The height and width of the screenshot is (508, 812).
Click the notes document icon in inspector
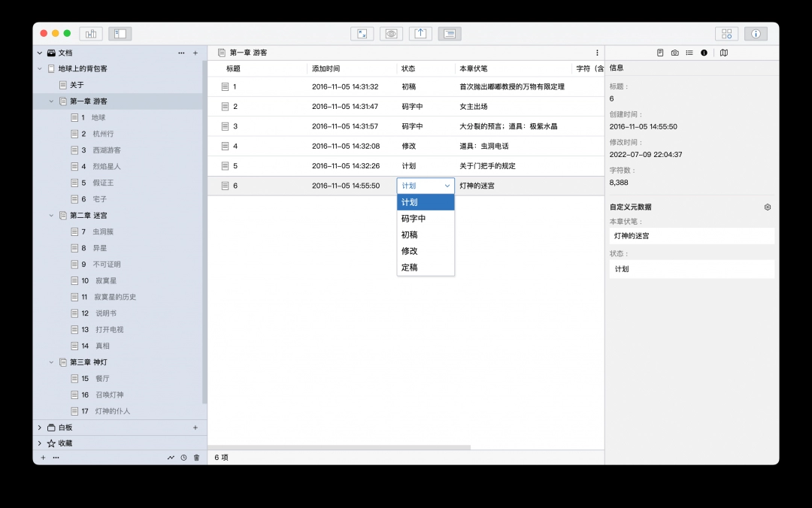coord(660,52)
